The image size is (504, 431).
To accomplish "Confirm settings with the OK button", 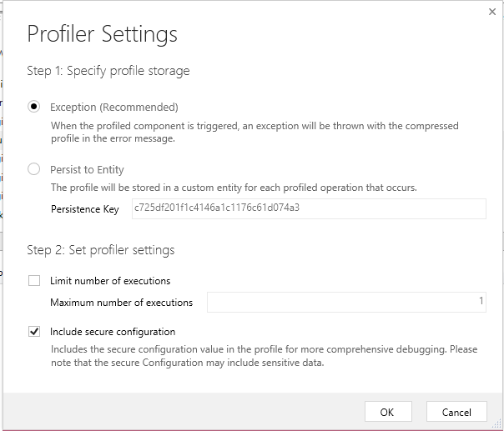I will click(x=388, y=412).
